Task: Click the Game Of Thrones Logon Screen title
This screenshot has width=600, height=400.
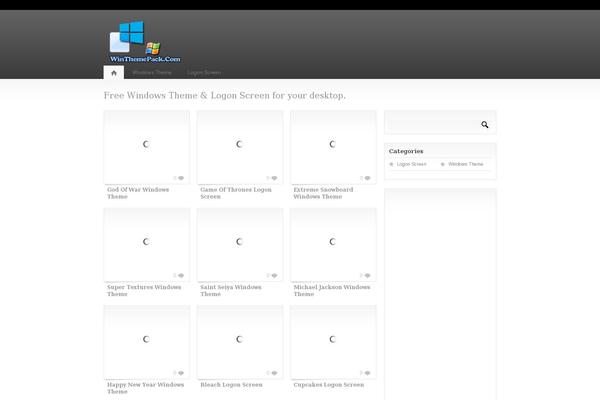Action: tap(236, 193)
